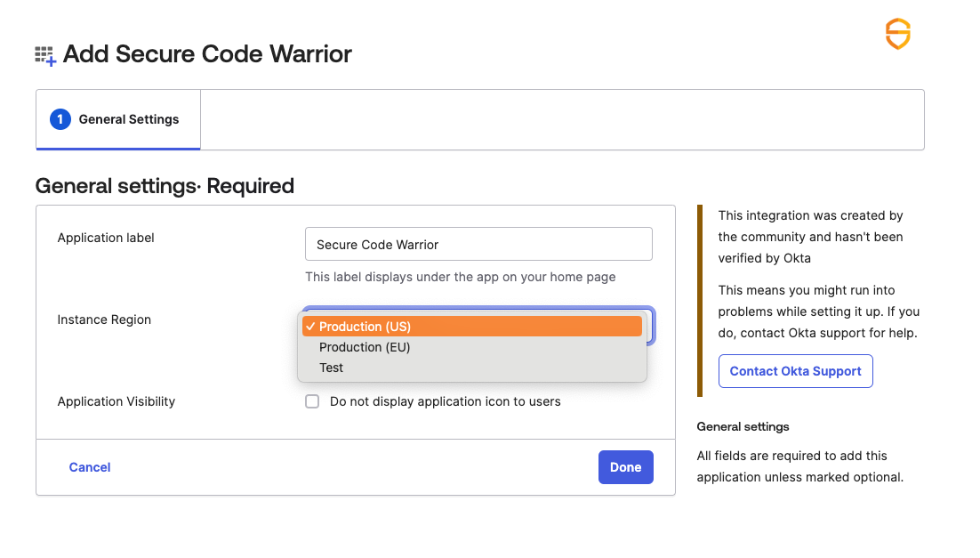This screenshot has height=558, width=980.
Task: Choose Production (EU) as Instance Region
Action: tap(472, 347)
